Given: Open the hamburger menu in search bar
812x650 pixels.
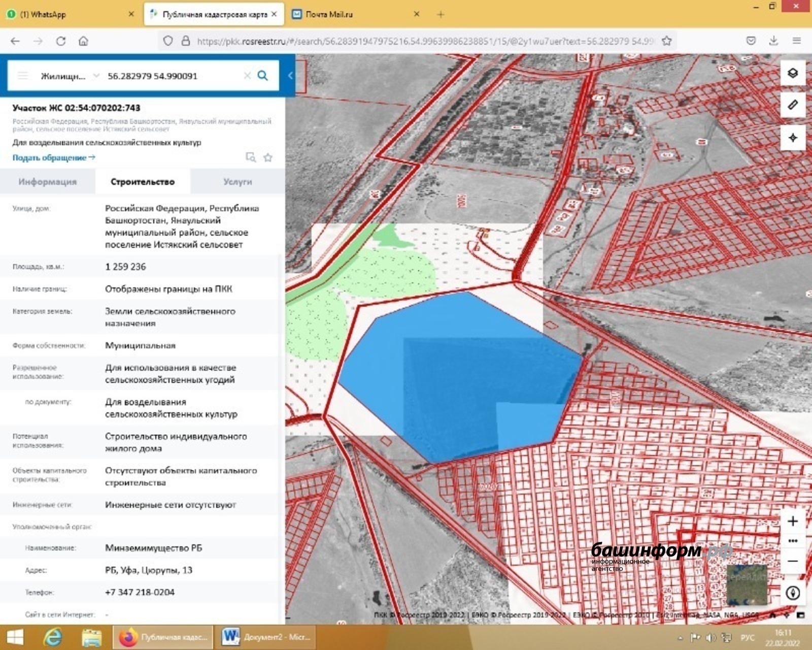Looking at the screenshot, I should tap(23, 76).
